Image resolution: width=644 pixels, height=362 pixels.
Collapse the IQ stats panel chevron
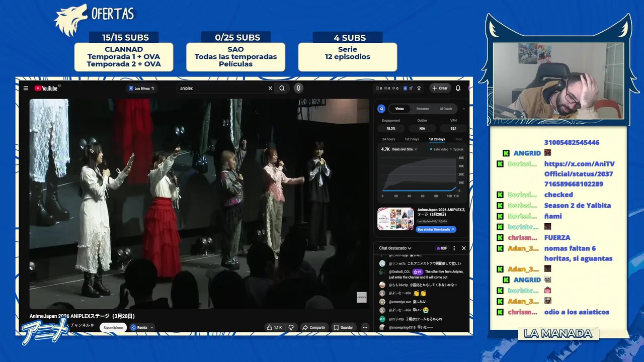(464, 109)
